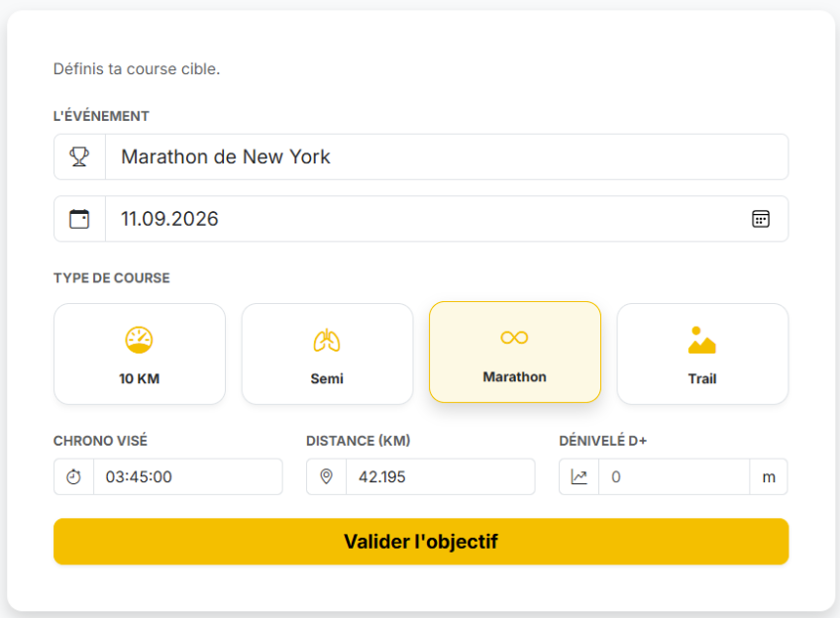Click the 42.195 distance field
The height and width of the screenshot is (618, 840).
[x=441, y=476]
